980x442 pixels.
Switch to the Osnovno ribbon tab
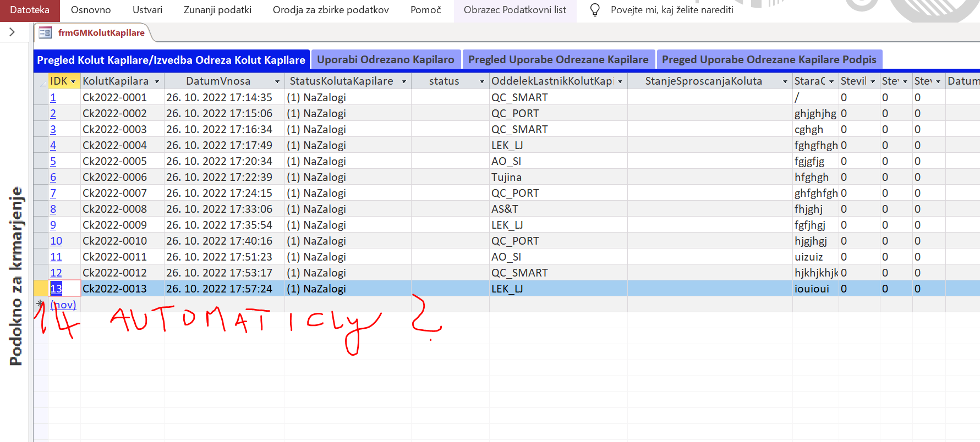click(91, 10)
